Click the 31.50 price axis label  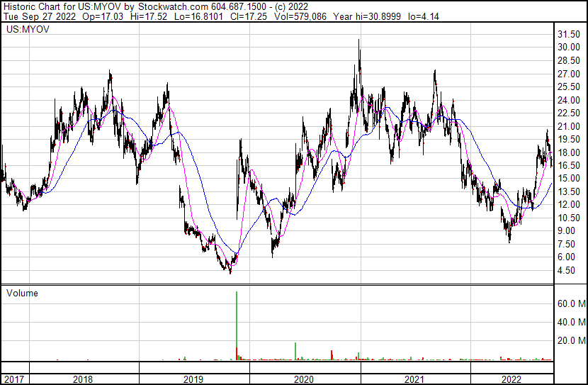tap(570, 34)
